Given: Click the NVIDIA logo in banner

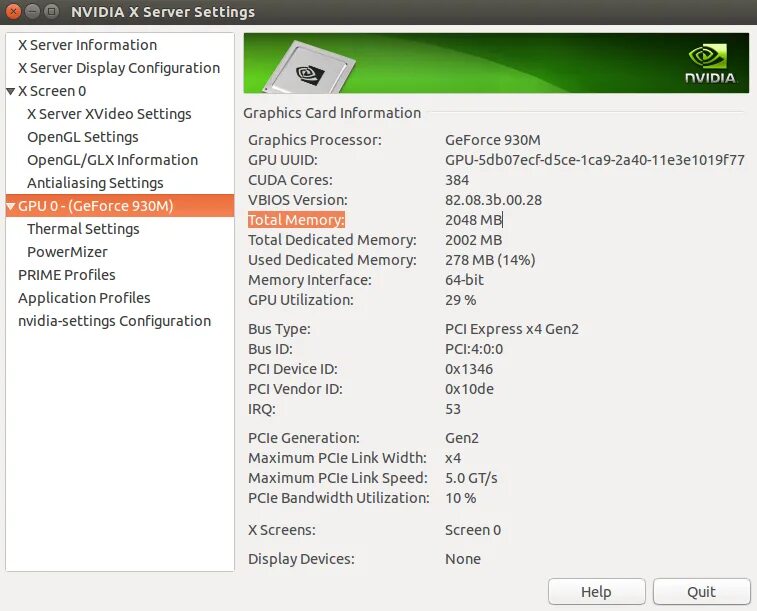Looking at the screenshot, I should click(710, 63).
